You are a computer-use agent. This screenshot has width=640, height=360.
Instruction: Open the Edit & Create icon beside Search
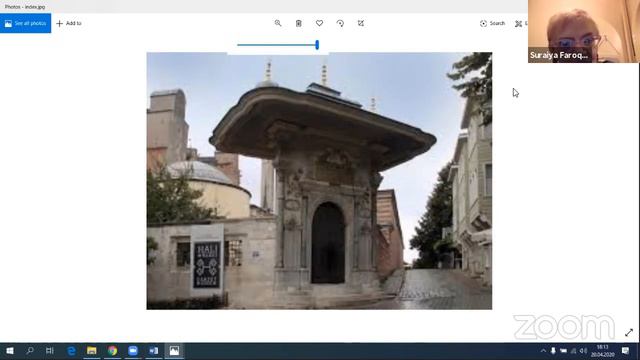pyautogui.click(x=519, y=24)
